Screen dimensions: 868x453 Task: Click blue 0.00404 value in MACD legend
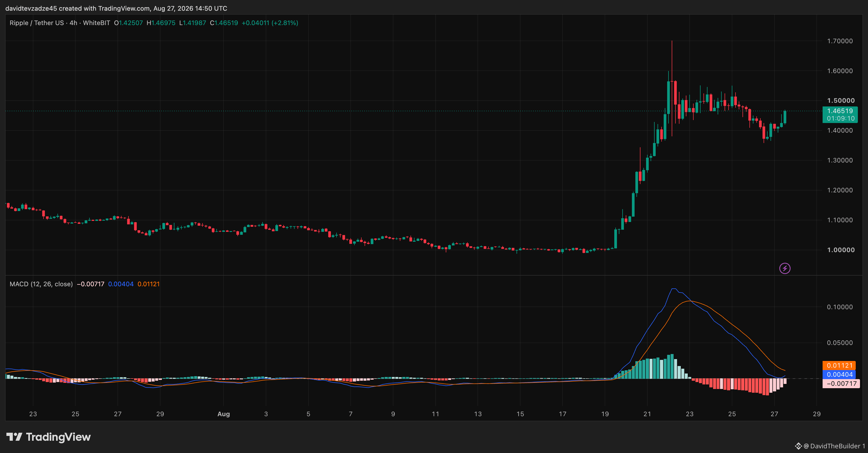coord(121,284)
